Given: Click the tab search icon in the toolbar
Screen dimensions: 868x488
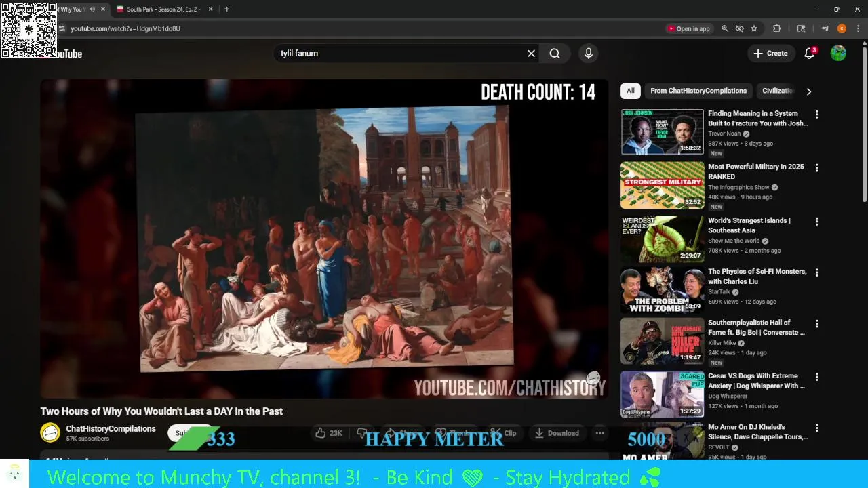Looking at the screenshot, I should 801,28.
